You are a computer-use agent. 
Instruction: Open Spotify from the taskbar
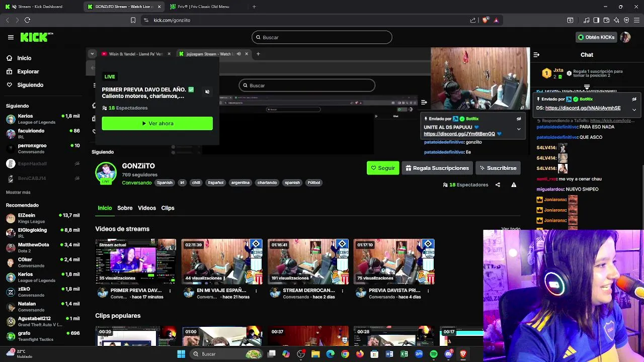[434, 354]
